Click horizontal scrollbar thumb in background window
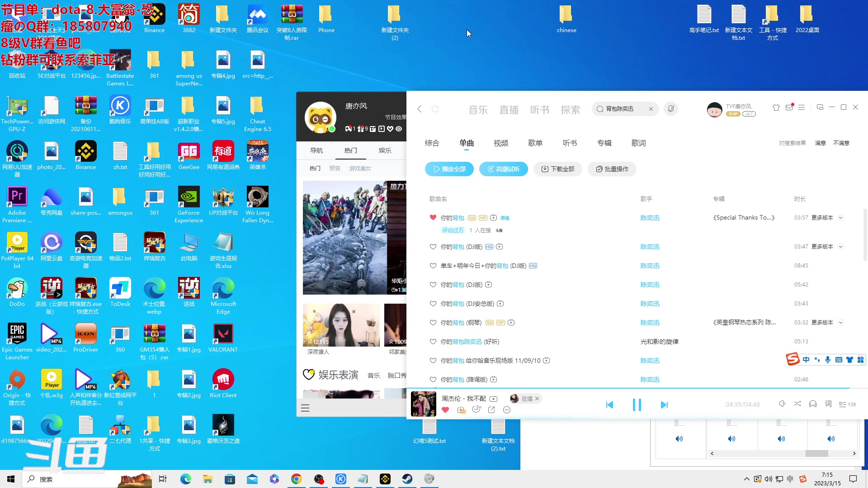Viewport: 868px width, 488px height. [816, 453]
